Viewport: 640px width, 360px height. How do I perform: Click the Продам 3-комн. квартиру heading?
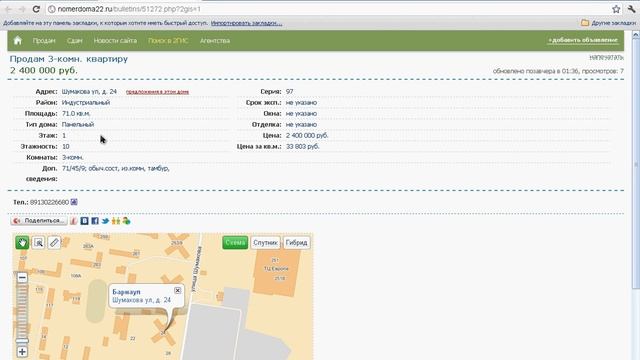[69, 59]
